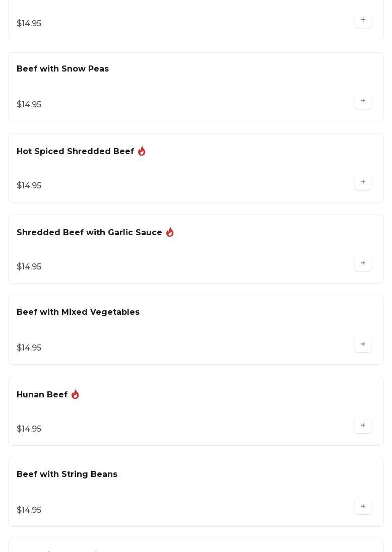Open the Beef with Snow Peas item
The width and height of the screenshot is (392, 552).
tap(62, 69)
